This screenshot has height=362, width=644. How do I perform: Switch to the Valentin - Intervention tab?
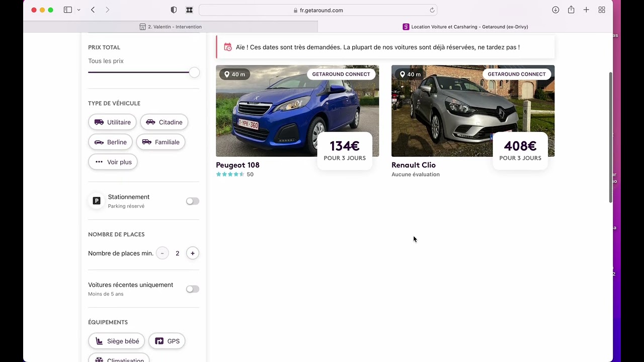coord(171,27)
